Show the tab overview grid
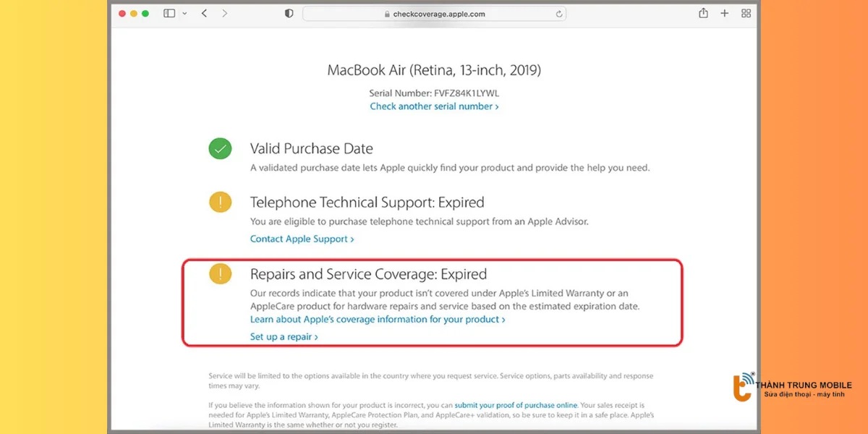868x434 pixels. click(x=746, y=14)
